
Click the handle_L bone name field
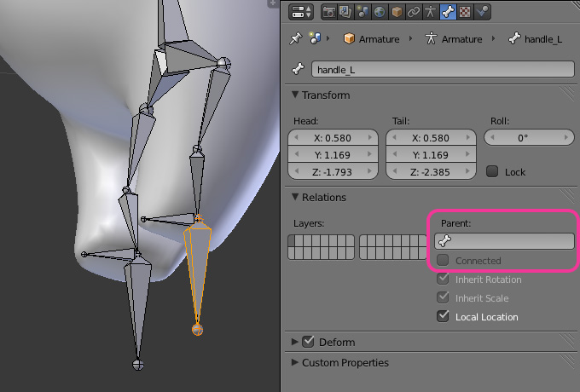coord(443,70)
